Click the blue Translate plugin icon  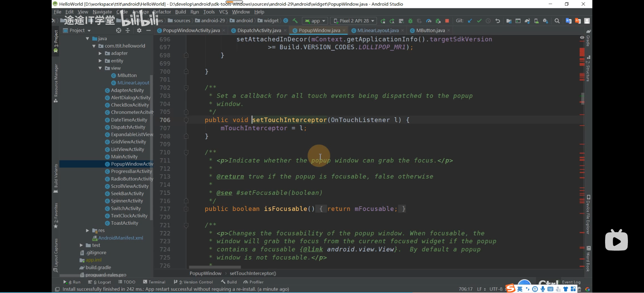569,21
